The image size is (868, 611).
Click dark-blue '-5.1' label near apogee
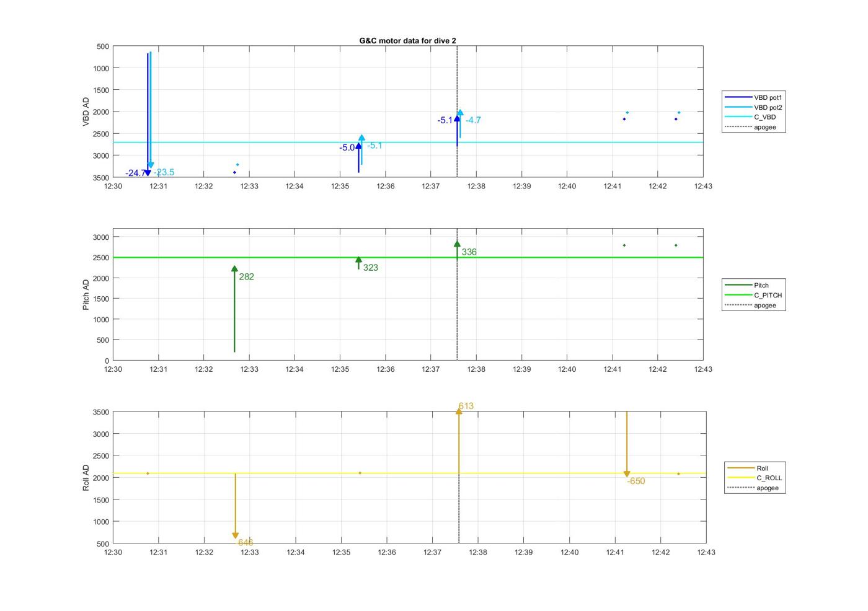pos(445,120)
